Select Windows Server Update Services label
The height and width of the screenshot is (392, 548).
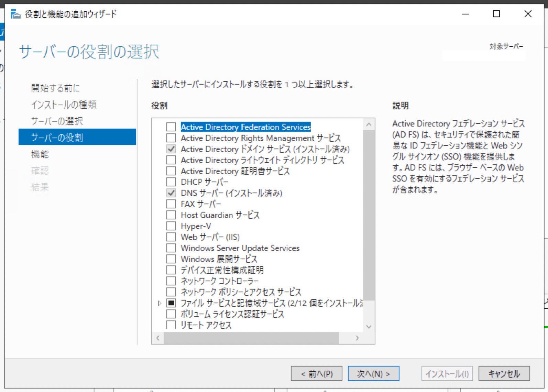click(240, 248)
